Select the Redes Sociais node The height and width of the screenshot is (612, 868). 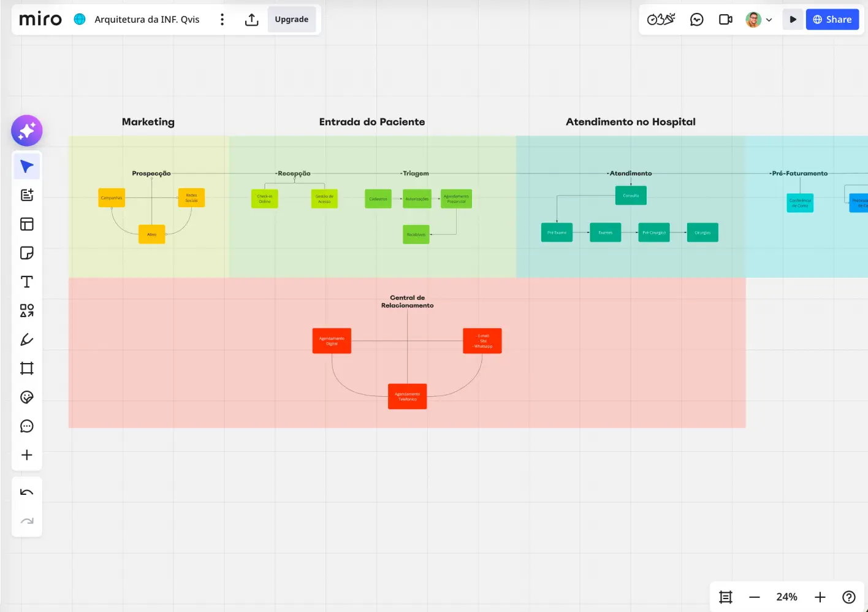(x=192, y=198)
